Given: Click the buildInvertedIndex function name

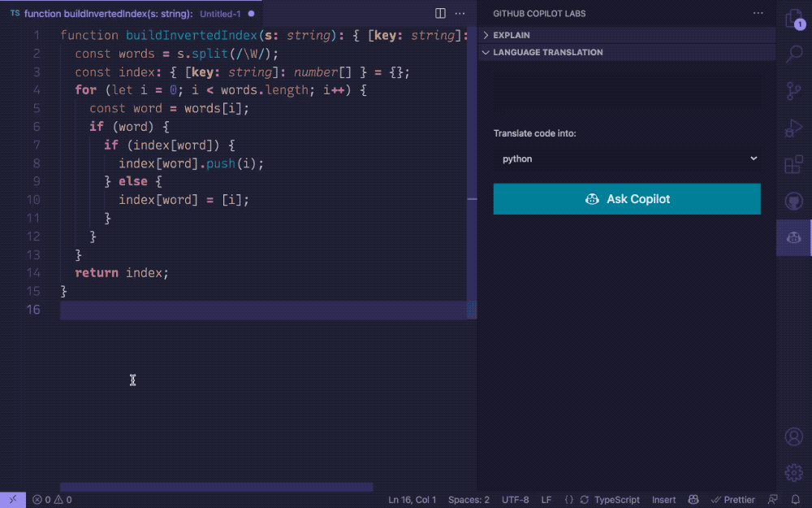Looking at the screenshot, I should tap(192, 35).
